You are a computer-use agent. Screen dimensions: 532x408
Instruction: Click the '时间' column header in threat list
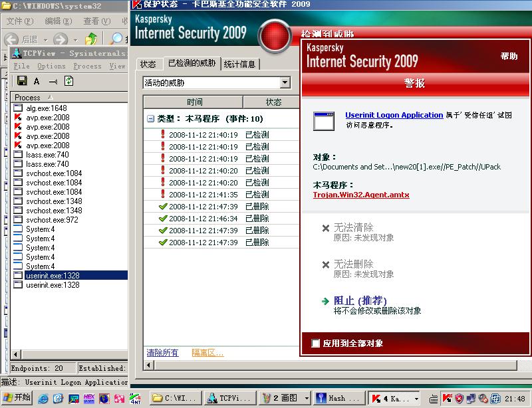[194, 102]
